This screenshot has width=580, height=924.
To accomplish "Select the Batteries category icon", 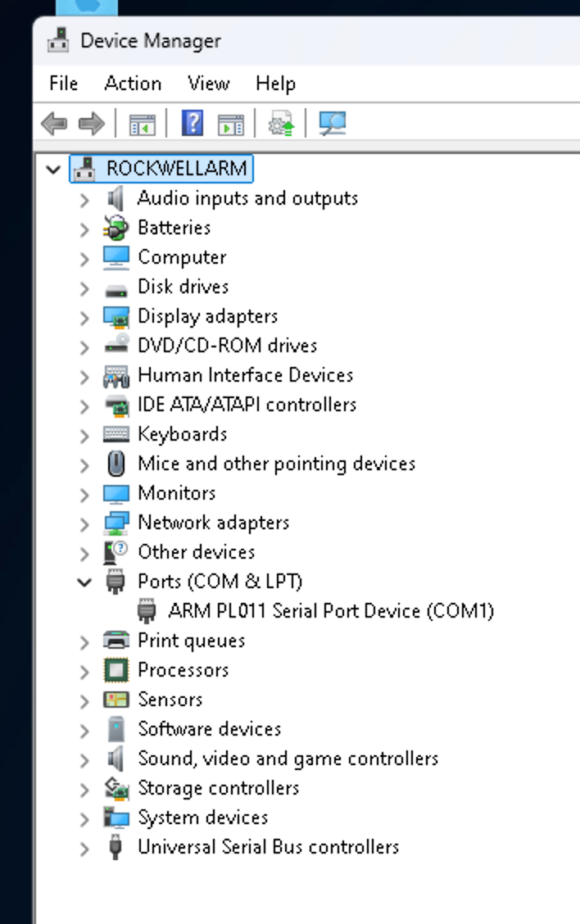I will (x=116, y=228).
